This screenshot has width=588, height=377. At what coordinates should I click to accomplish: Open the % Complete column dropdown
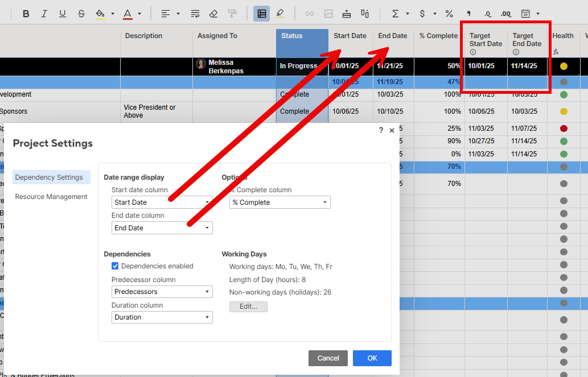(279, 202)
